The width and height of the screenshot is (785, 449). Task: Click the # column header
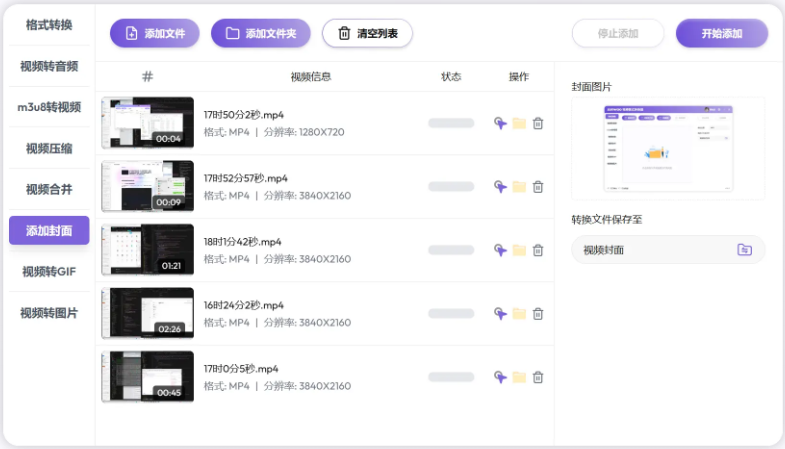coord(147,77)
